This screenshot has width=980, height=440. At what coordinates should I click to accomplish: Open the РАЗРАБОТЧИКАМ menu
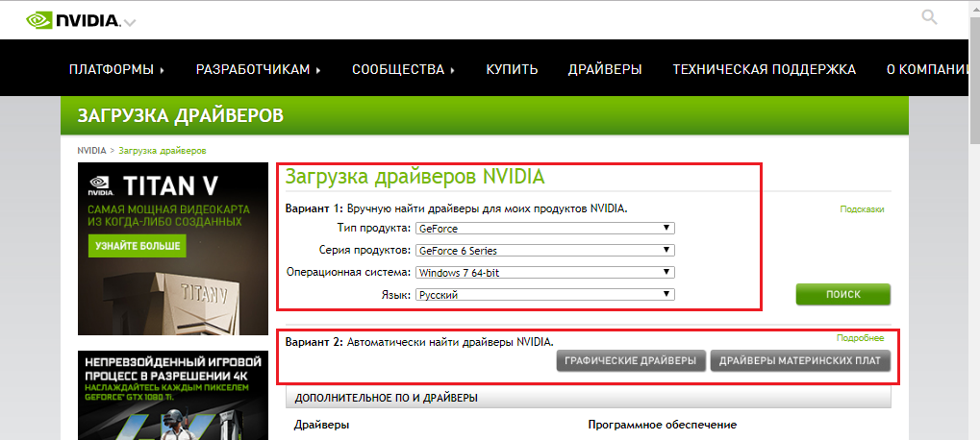[258, 69]
